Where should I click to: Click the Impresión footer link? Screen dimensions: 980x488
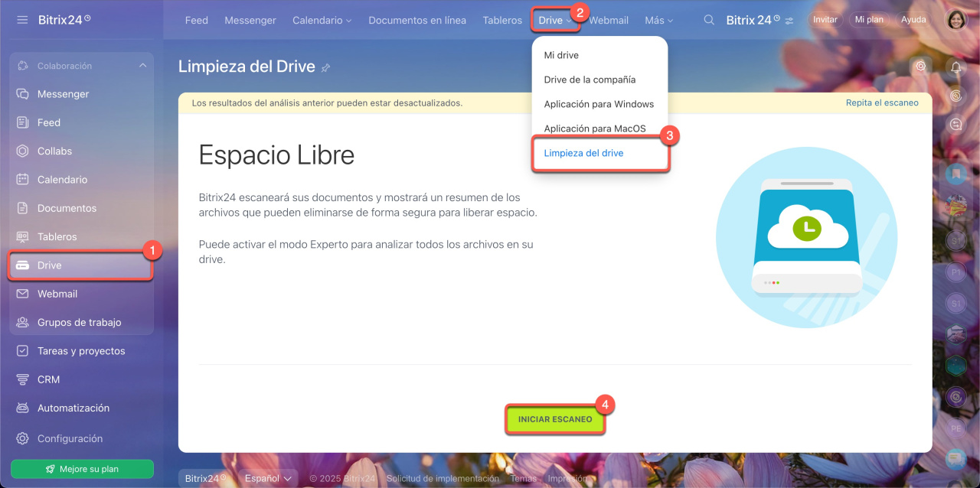click(568, 479)
